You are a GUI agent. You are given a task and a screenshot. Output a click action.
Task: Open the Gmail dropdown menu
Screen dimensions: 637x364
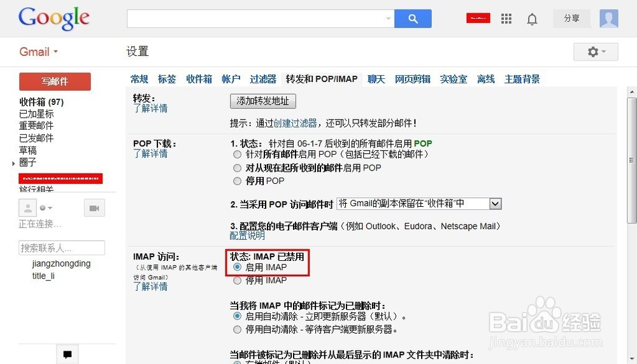tap(39, 52)
